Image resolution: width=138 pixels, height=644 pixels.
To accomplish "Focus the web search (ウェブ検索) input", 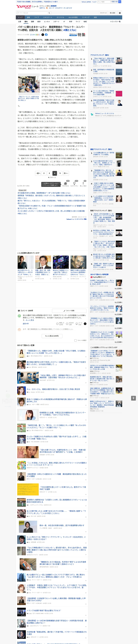I will [x=104, y=2].
